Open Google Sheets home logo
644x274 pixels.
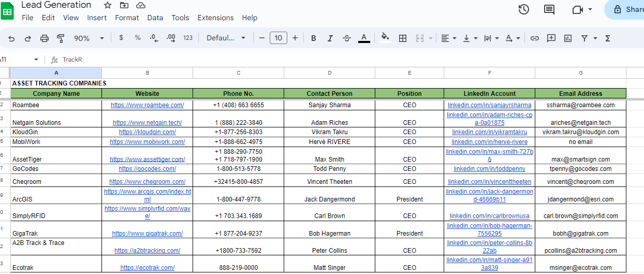coord(7,11)
